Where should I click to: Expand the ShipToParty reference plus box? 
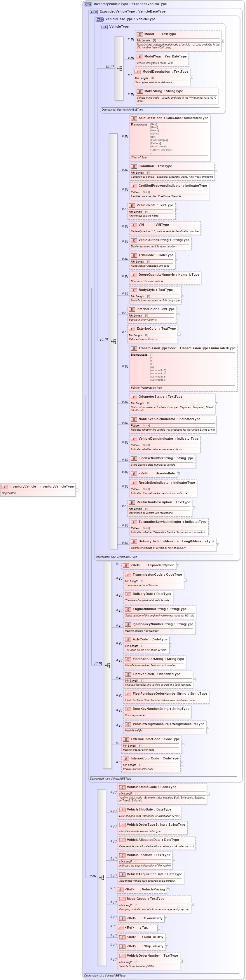pyautogui.click(x=166, y=947)
